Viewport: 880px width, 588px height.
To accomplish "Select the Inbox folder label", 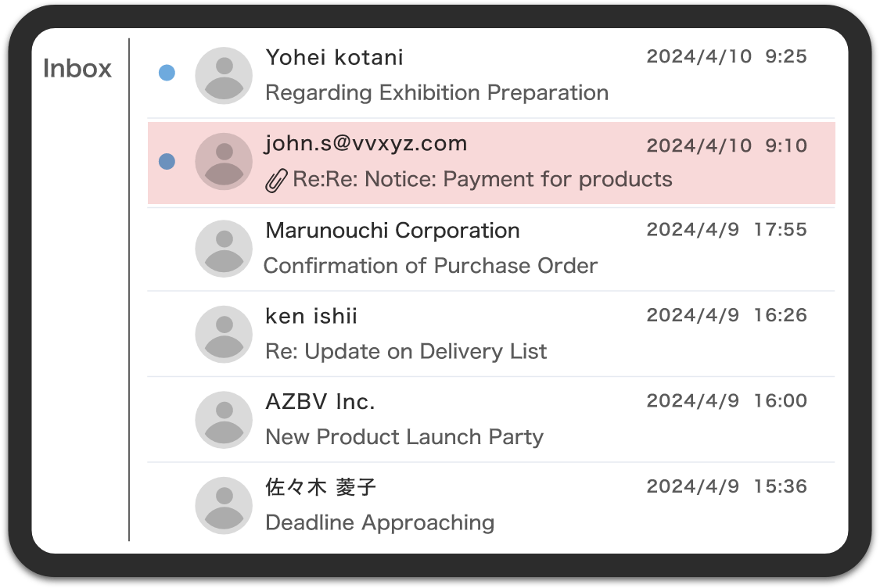I will [77, 69].
